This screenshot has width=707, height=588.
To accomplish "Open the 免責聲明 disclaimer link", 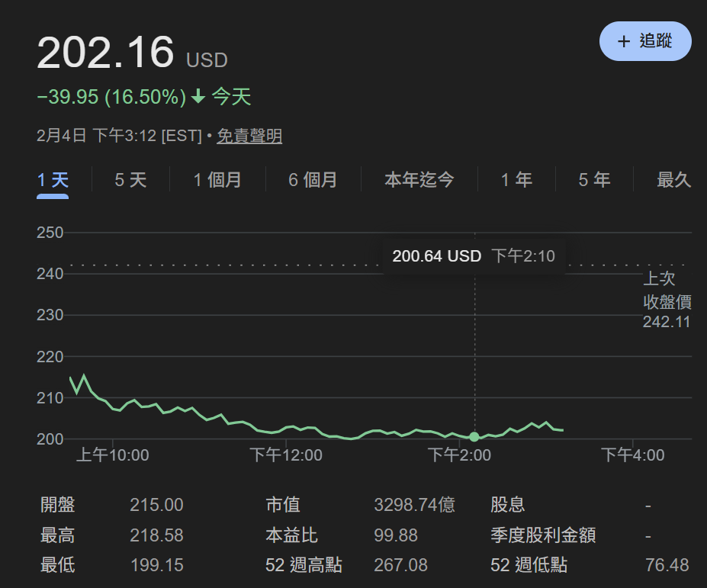I will pos(249,137).
